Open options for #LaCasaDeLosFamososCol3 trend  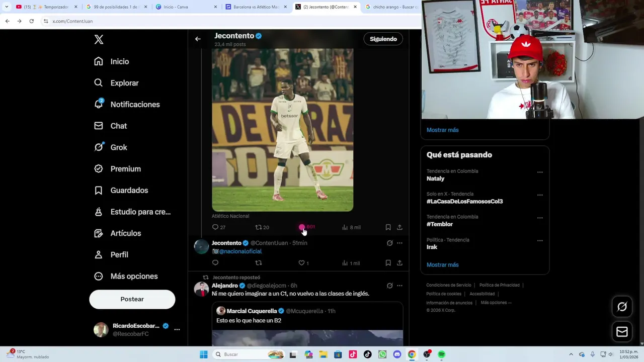(x=540, y=195)
